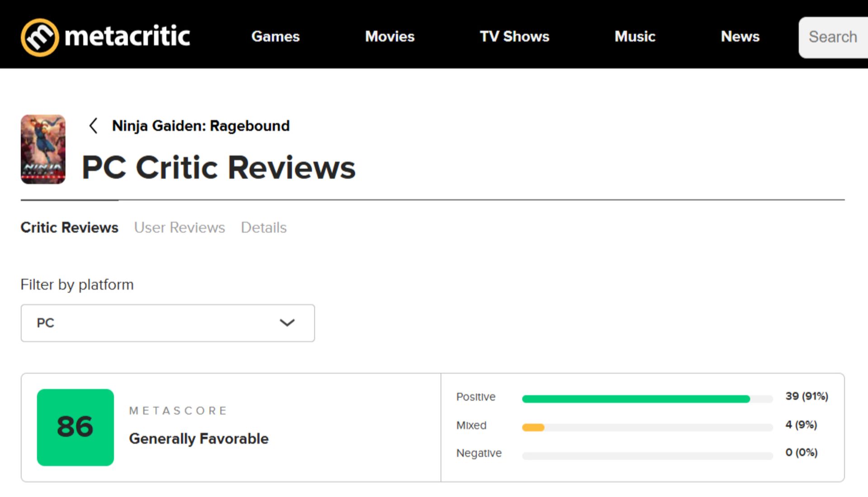The width and height of the screenshot is (868, 497).
Task: Go back using the left chevron arrow
Action: click(94, 126)
